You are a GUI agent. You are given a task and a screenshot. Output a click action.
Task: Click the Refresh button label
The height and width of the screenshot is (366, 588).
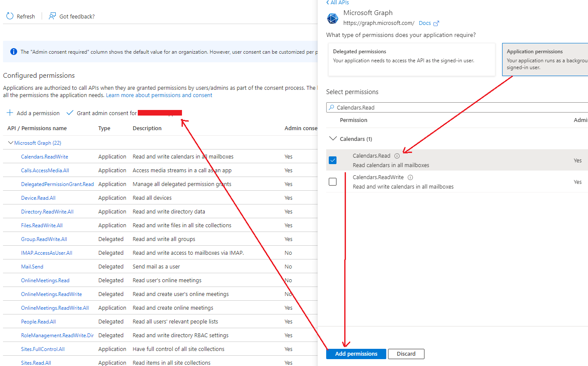pos(26,16)
